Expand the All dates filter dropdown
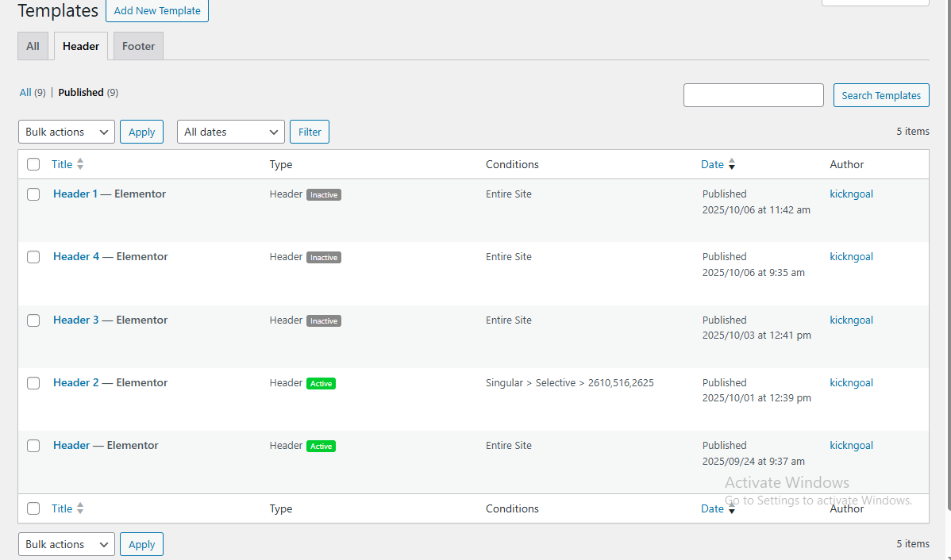951x560 pixels. (231, 132)
